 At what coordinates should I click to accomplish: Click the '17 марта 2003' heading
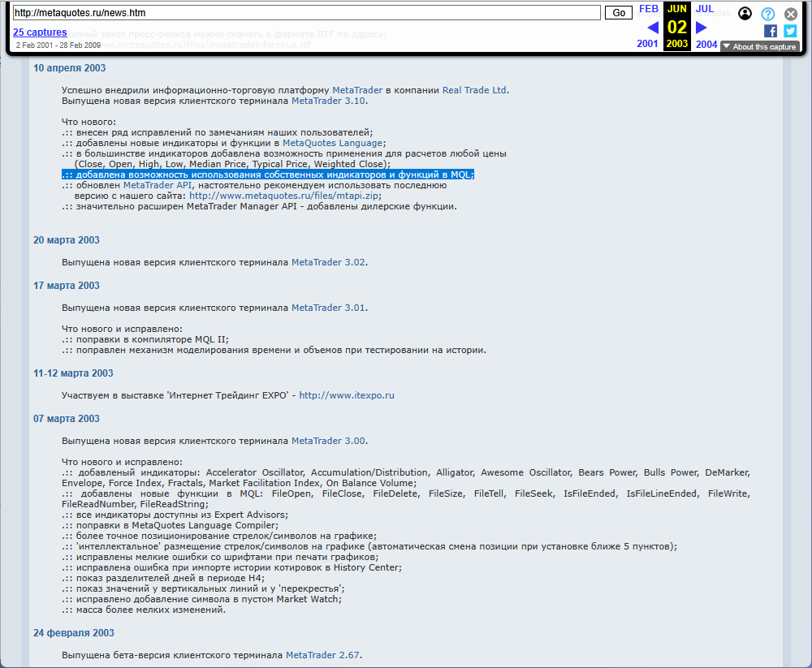pyautogui.click(x=67, y=286)
